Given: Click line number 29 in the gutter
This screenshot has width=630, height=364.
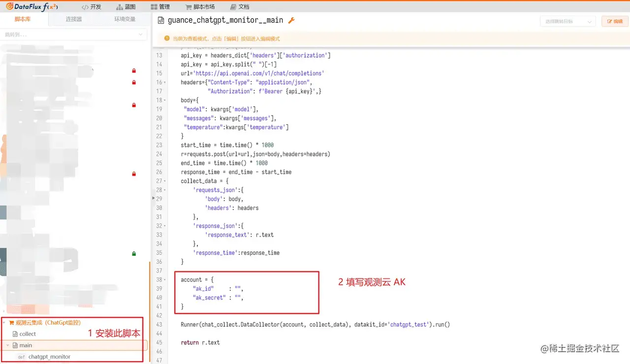Looking at the screenshot, I should 159,199.
